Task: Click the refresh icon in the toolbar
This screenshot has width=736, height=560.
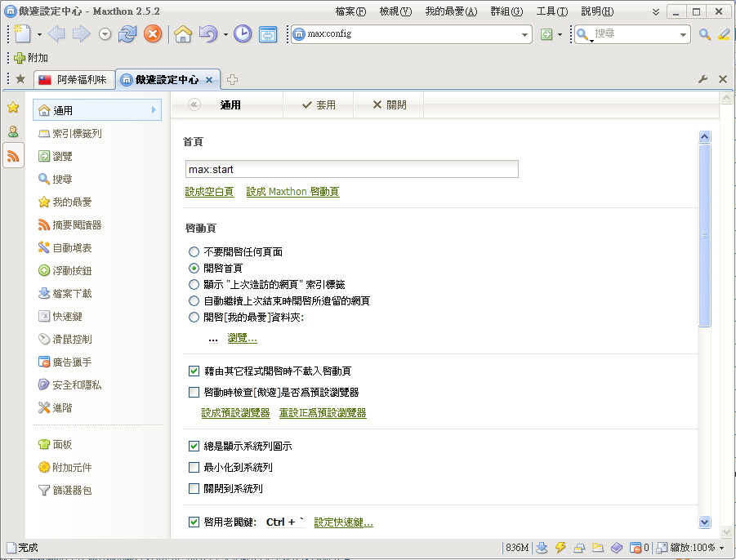Action: point(128,33)
